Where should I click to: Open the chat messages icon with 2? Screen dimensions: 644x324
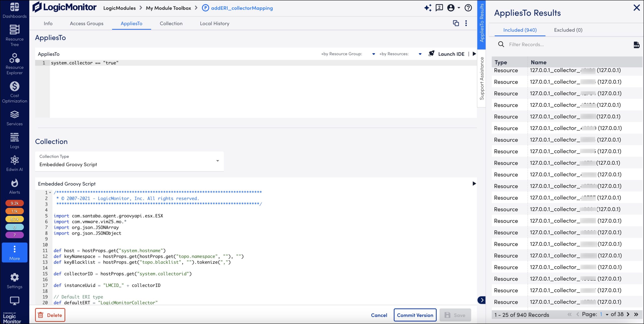[439, 8]
